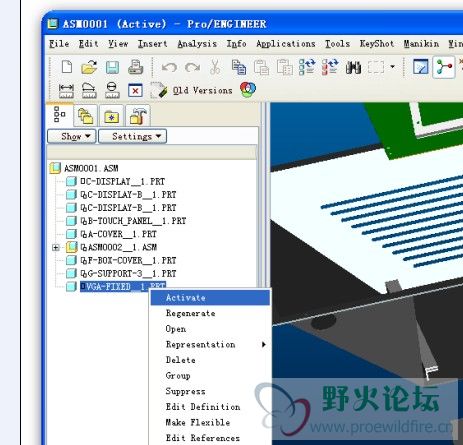Click the sketch view window icon
This screenshot has width=463, height=445.
(420, 67)
